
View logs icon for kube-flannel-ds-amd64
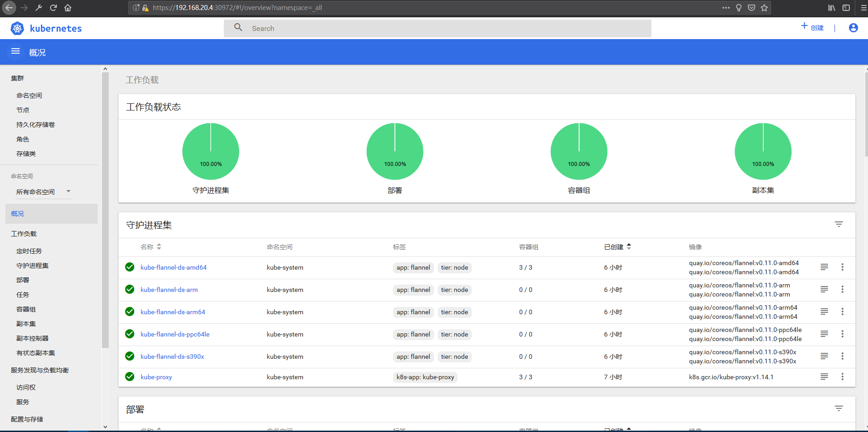tap(824, 267)
